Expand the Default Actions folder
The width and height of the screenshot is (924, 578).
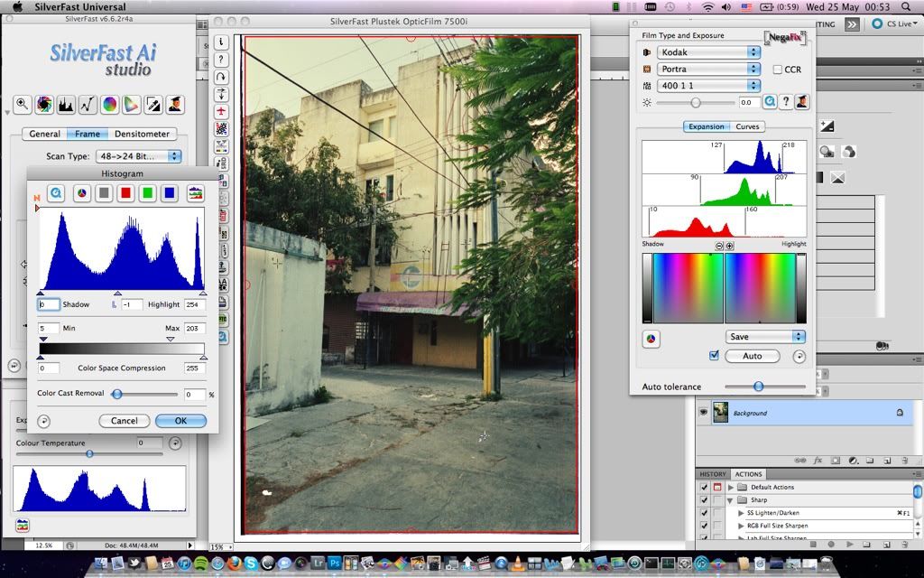(x=732, y=488)
